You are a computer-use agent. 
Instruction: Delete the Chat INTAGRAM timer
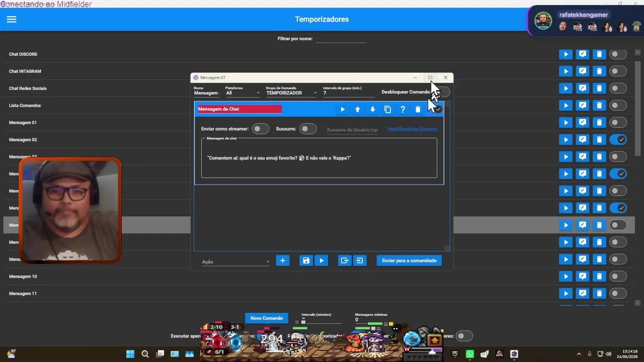point(599,71)
